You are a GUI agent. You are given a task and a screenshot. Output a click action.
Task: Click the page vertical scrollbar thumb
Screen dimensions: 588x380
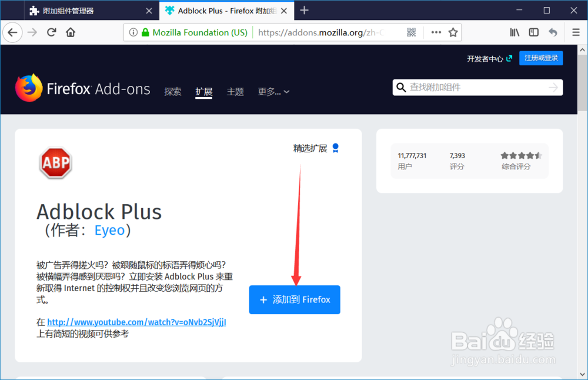pyautogui.click(x=582, y=83)
